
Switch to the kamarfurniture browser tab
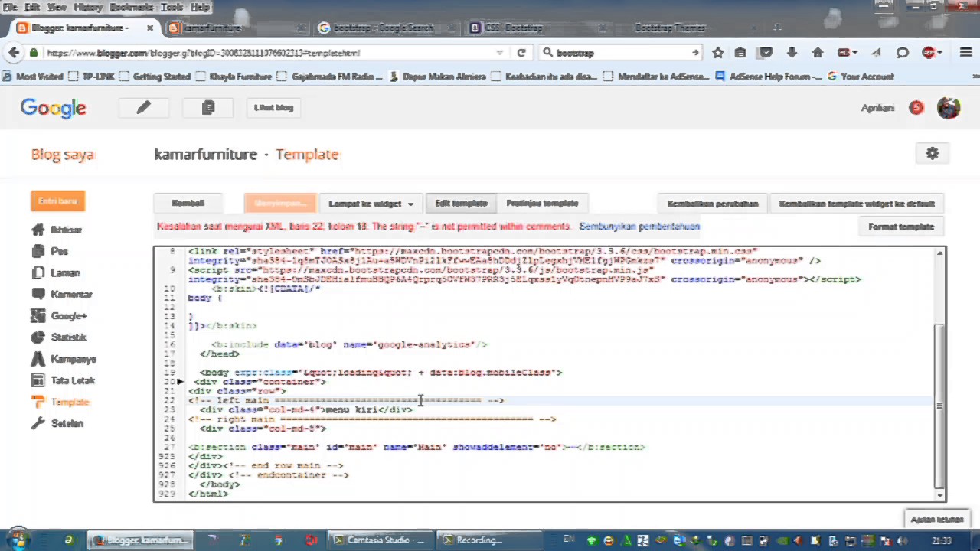236,28
